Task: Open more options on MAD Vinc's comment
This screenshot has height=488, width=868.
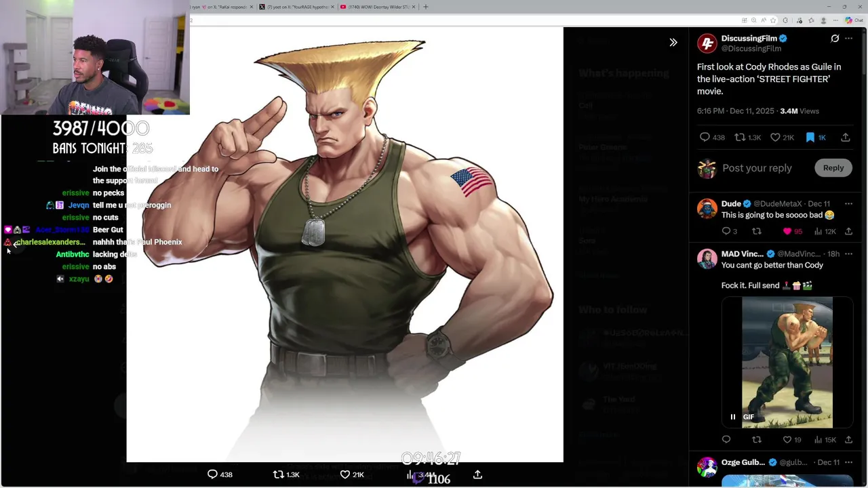Action: click(x=848, y=253)
